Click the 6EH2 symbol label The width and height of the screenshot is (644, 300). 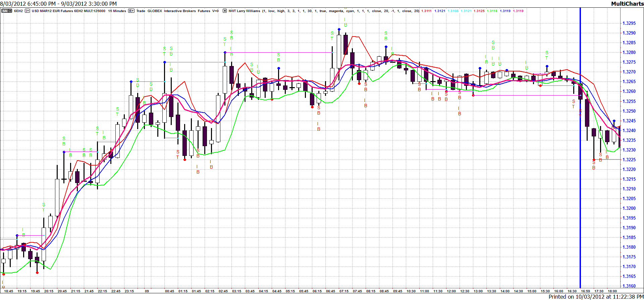coord(18,11)
